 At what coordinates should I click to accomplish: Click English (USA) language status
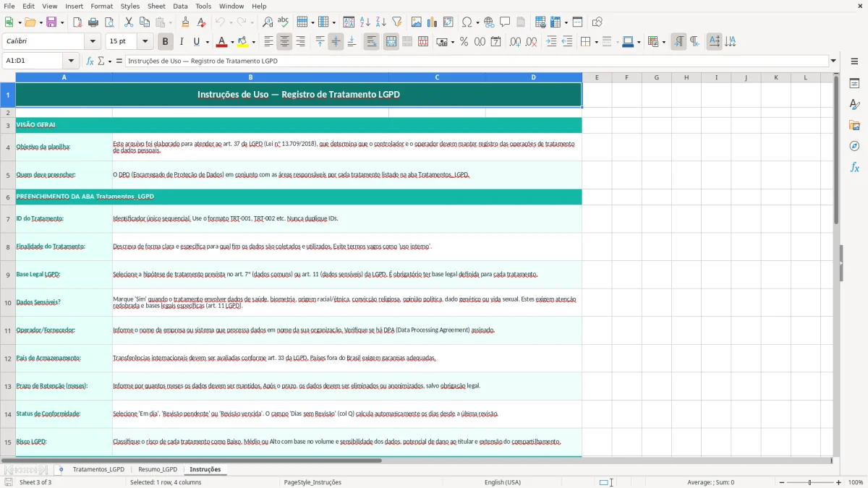coord(502,482)
